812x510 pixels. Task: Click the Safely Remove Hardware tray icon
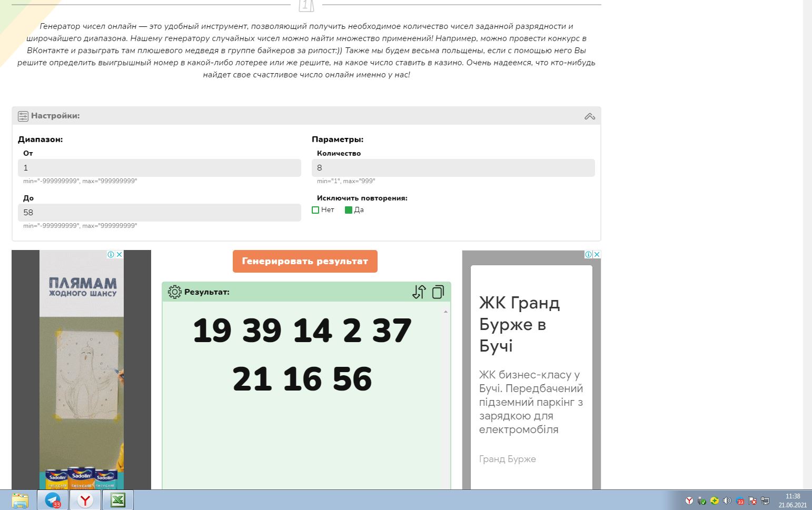coord(701,501)
